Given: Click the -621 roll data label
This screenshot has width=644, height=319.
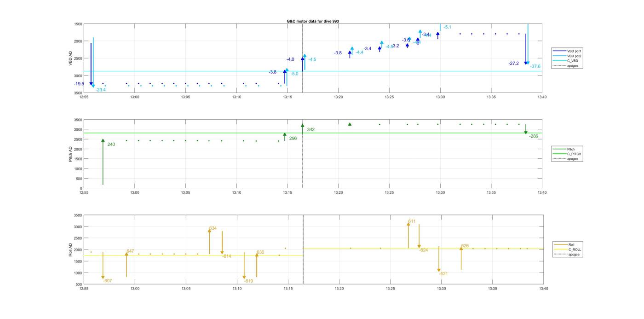Looking at the screenshot, I should tap(443, 274).
